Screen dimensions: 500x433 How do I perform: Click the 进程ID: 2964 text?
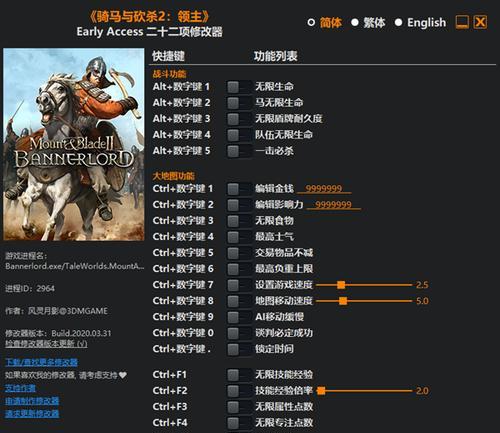click(x=30, y=289)
